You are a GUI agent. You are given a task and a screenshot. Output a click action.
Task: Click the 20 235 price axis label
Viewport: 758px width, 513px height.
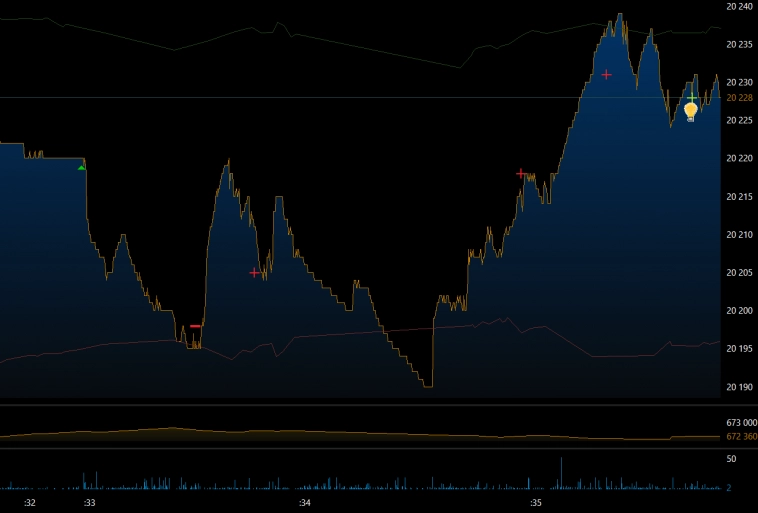tap(740, 44)
